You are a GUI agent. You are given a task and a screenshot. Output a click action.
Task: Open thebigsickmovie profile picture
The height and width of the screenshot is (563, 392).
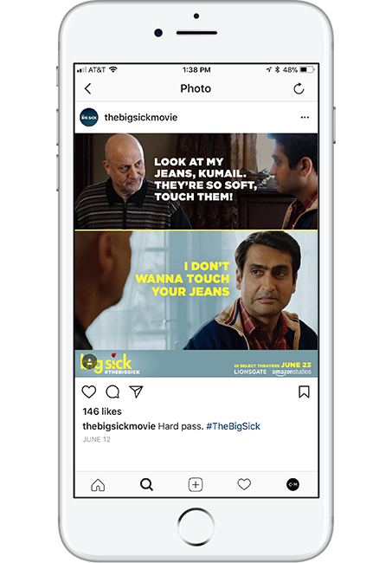(x=89, y=117)
